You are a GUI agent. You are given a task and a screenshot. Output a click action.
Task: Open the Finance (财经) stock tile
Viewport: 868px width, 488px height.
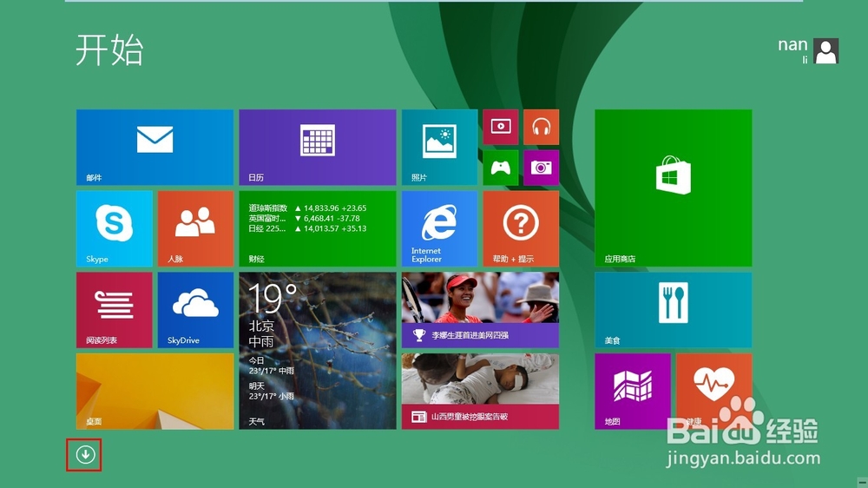click(318, 228)
